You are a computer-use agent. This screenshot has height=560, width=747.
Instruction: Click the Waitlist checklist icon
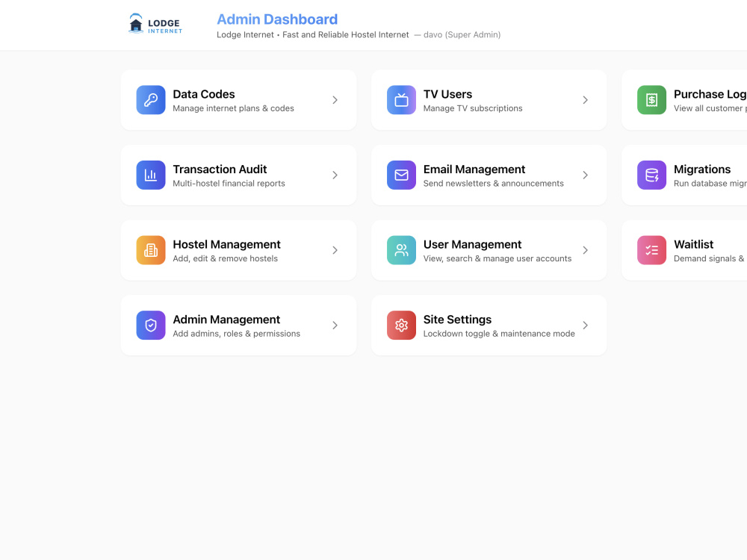pyautogui.click(x=651, y=250)
